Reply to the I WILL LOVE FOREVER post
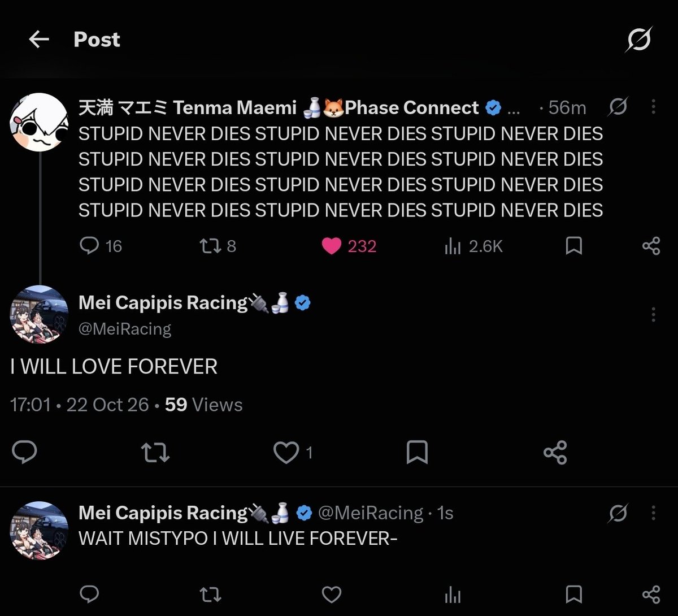This screenshot has height=616, width=678. (24, 453)
